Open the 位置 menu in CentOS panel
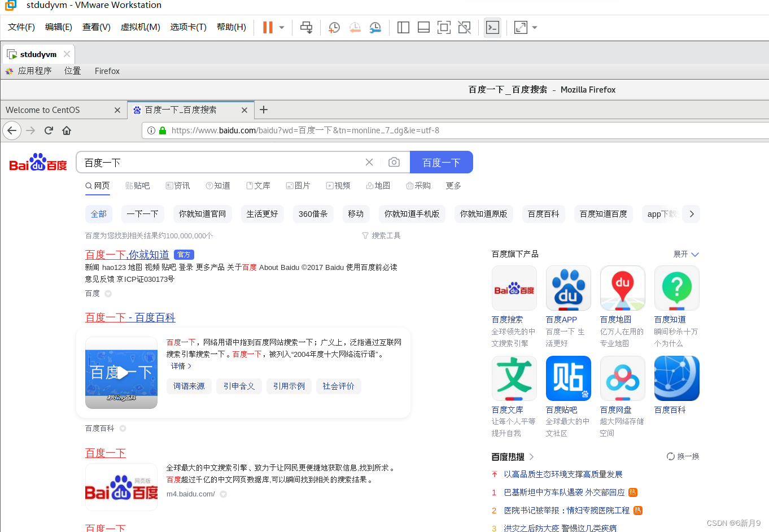The image size is (769, 532). coord(72,71)
